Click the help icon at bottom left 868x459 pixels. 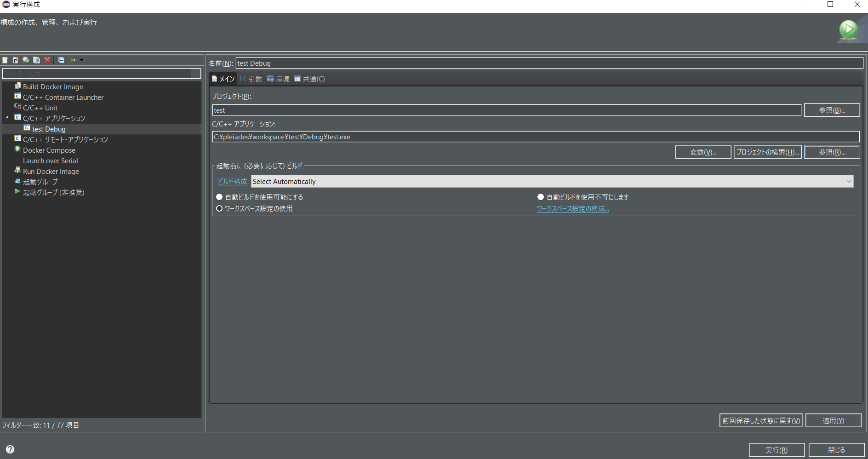10,449
